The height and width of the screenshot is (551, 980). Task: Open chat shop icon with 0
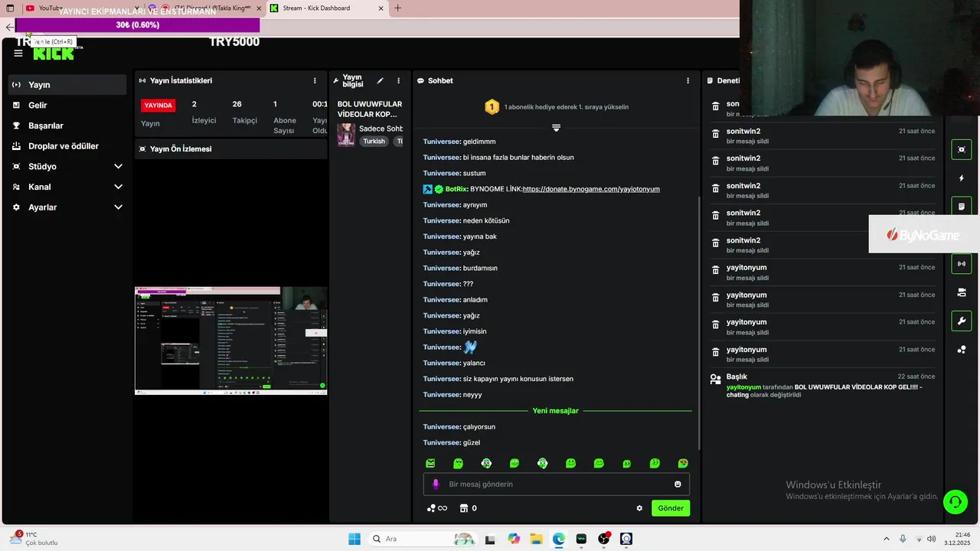tap(468, 508)
